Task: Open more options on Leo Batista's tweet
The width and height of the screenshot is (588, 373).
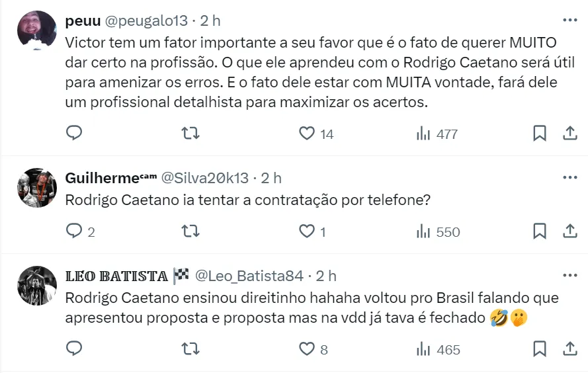Action: point(569,274)
